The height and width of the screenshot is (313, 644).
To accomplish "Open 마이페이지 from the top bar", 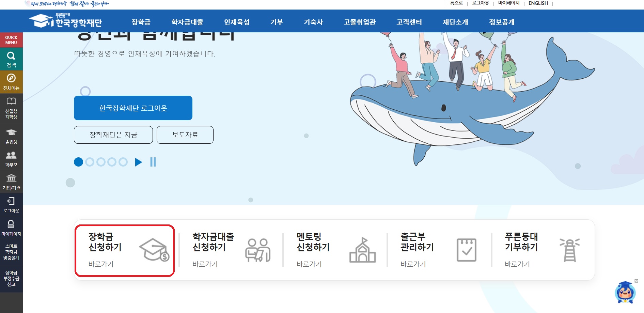I will pos(509,3).
